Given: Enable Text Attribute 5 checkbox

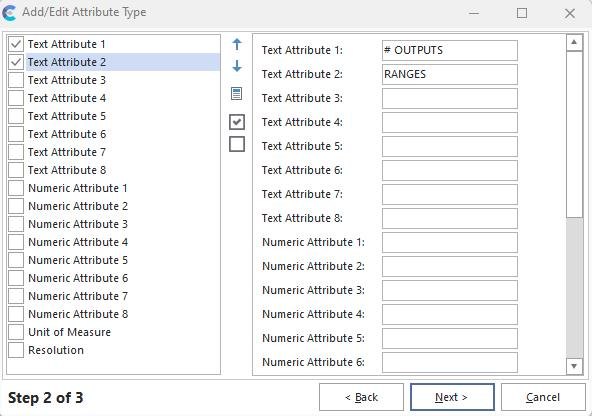Looking at the screenshot, I should click(x=16, y=116).
